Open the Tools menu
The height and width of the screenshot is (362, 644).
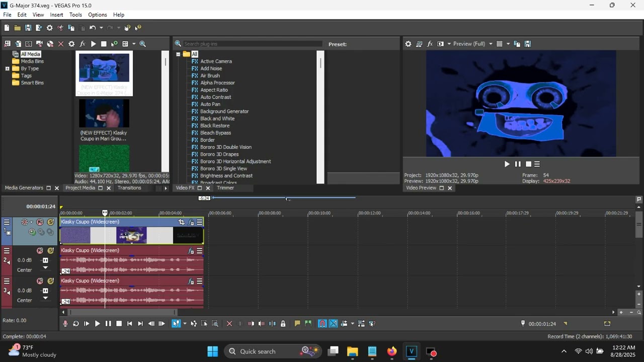point(75,15)
